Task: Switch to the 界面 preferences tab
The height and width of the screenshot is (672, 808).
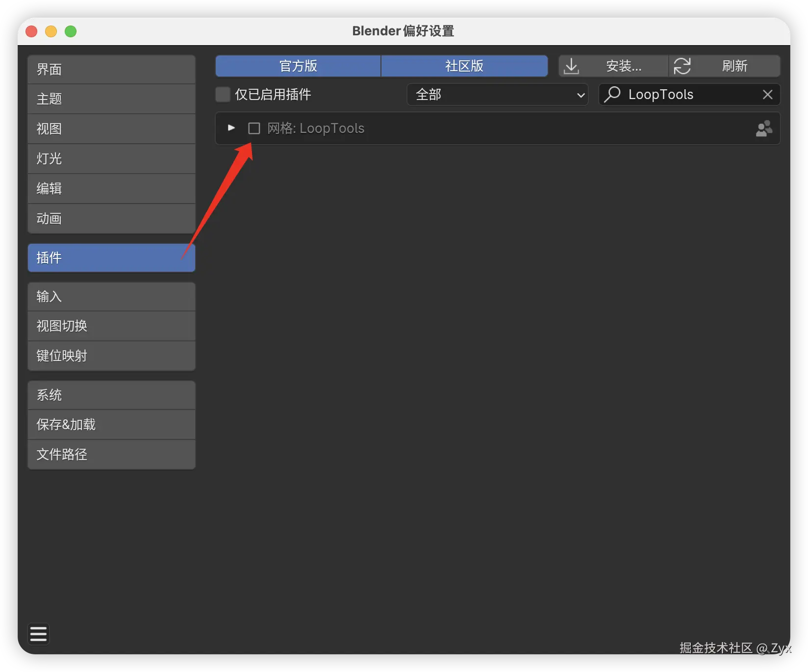Action: coord(112,70)
